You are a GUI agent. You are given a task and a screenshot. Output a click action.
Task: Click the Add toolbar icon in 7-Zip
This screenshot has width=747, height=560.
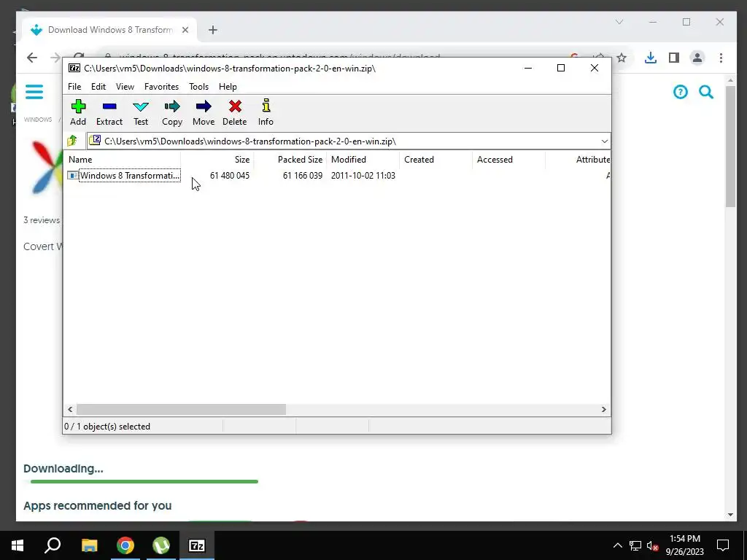[78, 112]
